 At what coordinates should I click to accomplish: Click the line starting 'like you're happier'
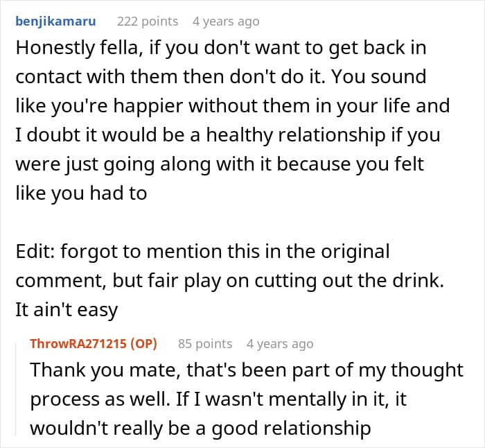coord(232,106)
